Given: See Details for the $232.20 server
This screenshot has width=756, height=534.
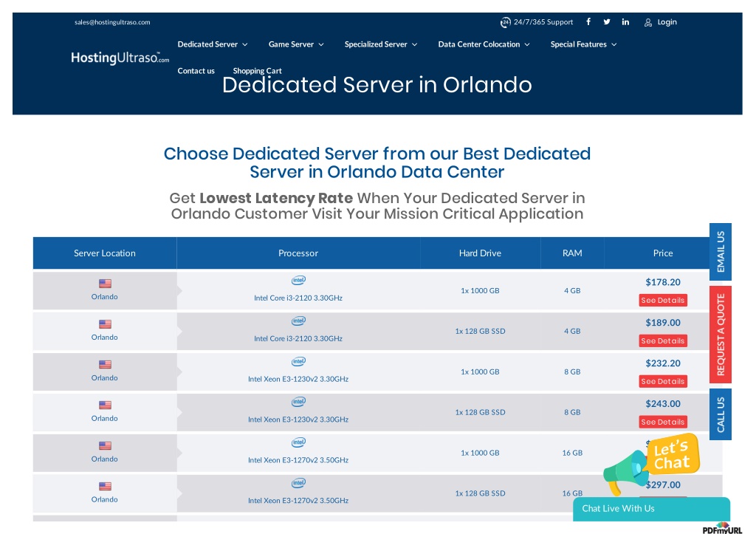Looking at the screenshot, I should [663, 381].
